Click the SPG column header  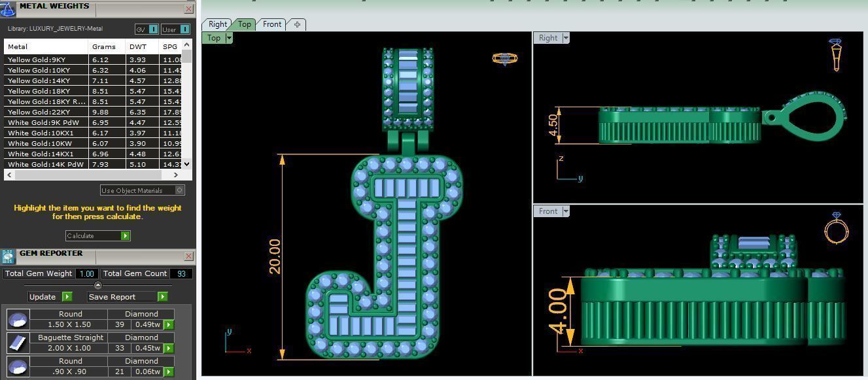click(x=170, y=46)
